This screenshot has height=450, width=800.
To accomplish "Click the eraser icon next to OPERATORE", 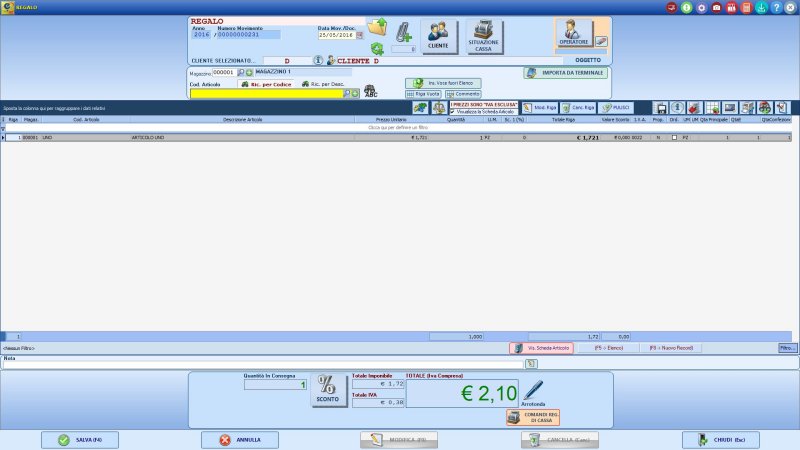I will [x=601, y=41].
